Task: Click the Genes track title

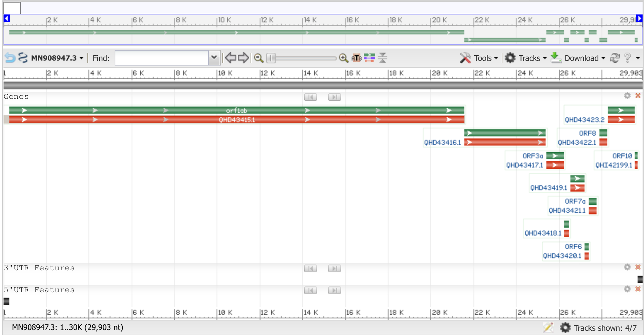Action: (x=16, y=96)
